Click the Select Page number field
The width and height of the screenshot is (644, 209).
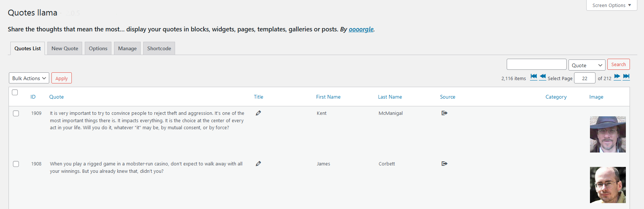(585, 78)
